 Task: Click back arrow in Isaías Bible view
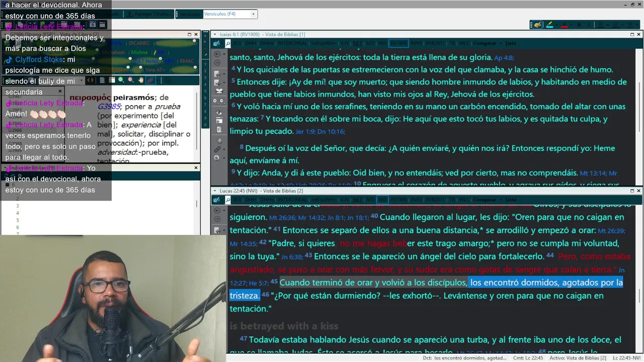217,54
